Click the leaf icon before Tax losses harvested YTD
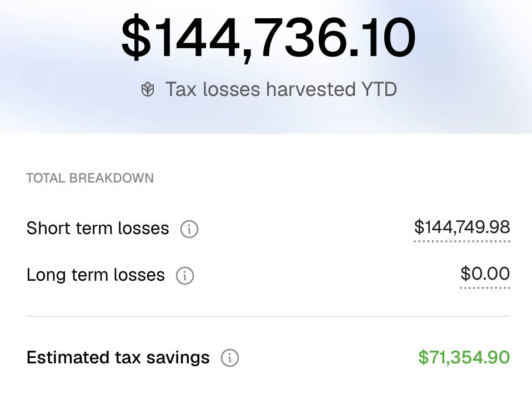 pyautogui.click(x=147, y=90)
